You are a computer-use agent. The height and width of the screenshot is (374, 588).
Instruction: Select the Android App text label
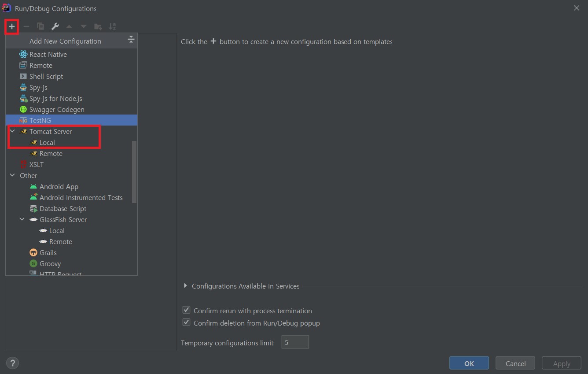59,186
